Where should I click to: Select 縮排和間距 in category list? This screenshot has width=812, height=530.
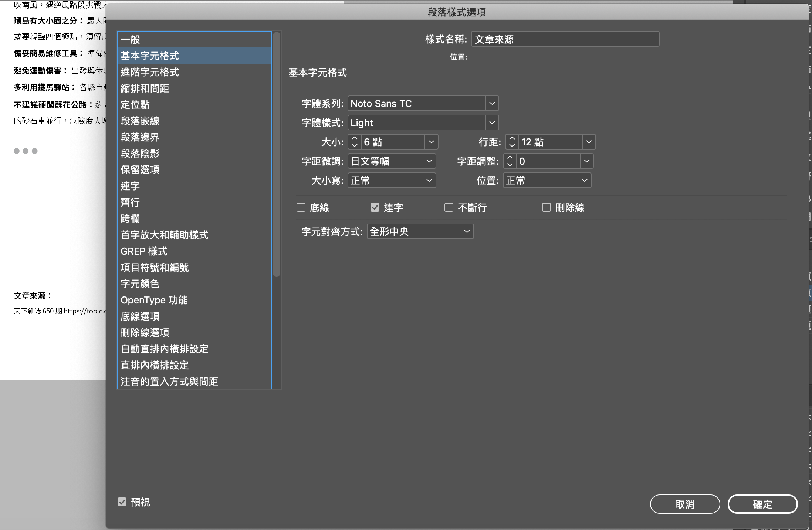click(145, 88)
